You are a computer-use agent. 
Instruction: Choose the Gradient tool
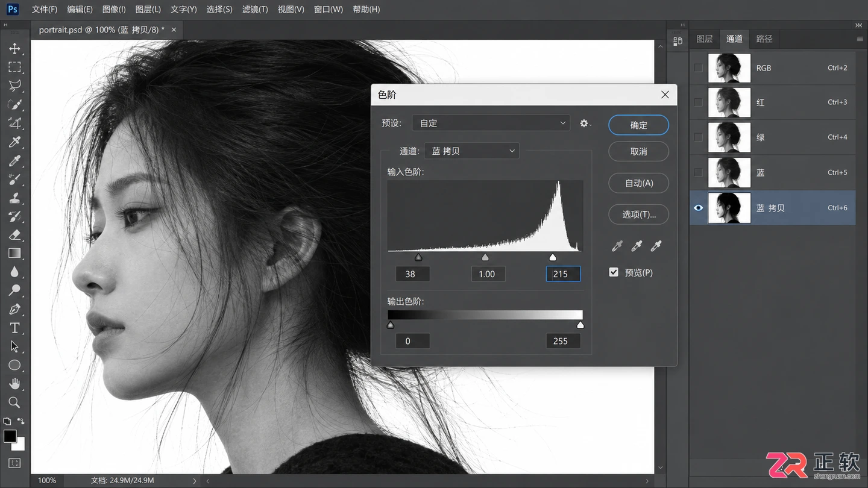click(x=14, y=253)
